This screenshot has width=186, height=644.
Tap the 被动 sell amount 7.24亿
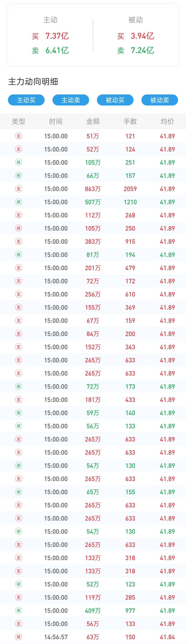[x=142, y=50]
